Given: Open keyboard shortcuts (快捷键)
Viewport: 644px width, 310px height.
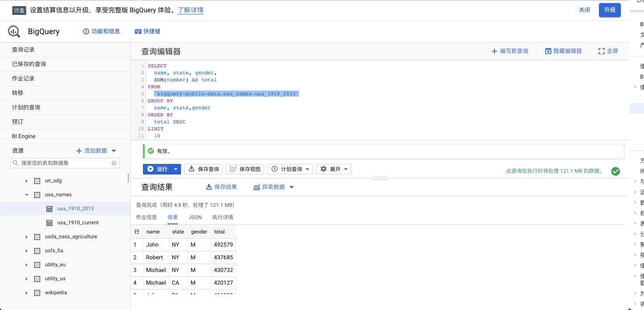Looking at the screenshot, I should pyautogui.click(x=148, y=31).
